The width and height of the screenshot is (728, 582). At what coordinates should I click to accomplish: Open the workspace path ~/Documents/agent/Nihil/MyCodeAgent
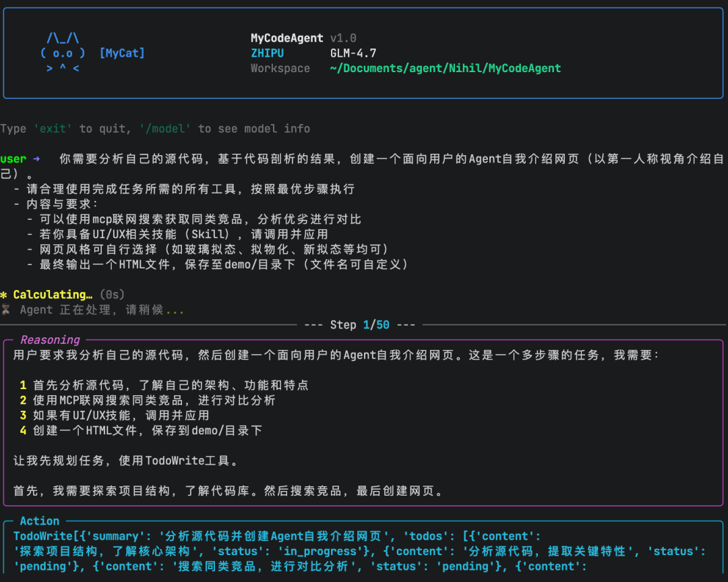(x=468, y=68)
